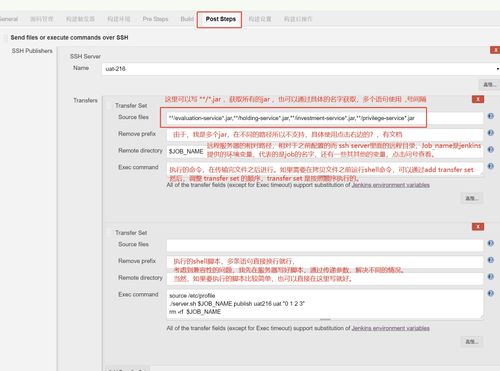Image resolution: width=500 pixels, height=371 pixels.
Task: Click the first Transfer Set Remove prefix field
Action: point(325,134)
